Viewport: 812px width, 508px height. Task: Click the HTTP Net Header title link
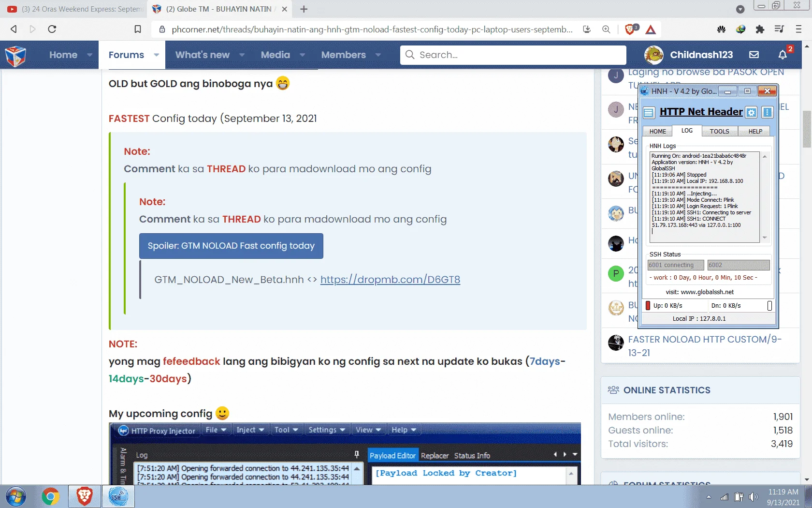pyautogui.click(x=701, y=112)
